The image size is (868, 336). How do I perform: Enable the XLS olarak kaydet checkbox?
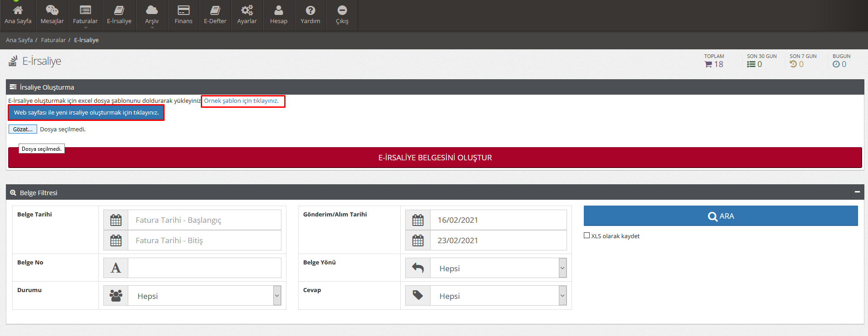[x=587, y=235]
